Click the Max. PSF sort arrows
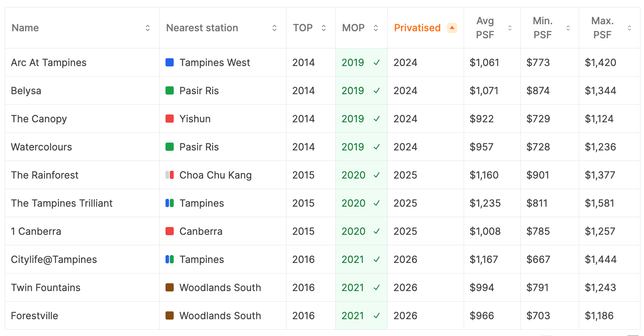 629,28
